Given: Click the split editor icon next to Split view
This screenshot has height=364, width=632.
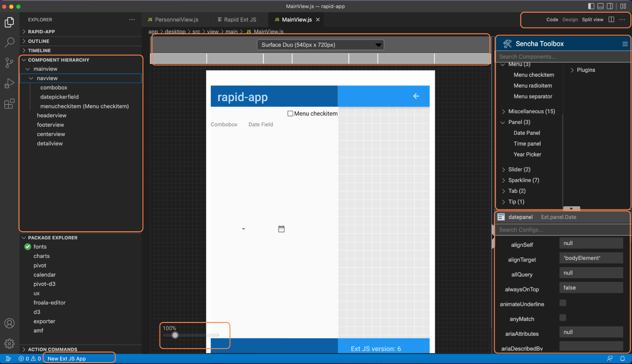Looking at the screenshot, I should pos(611,20).
